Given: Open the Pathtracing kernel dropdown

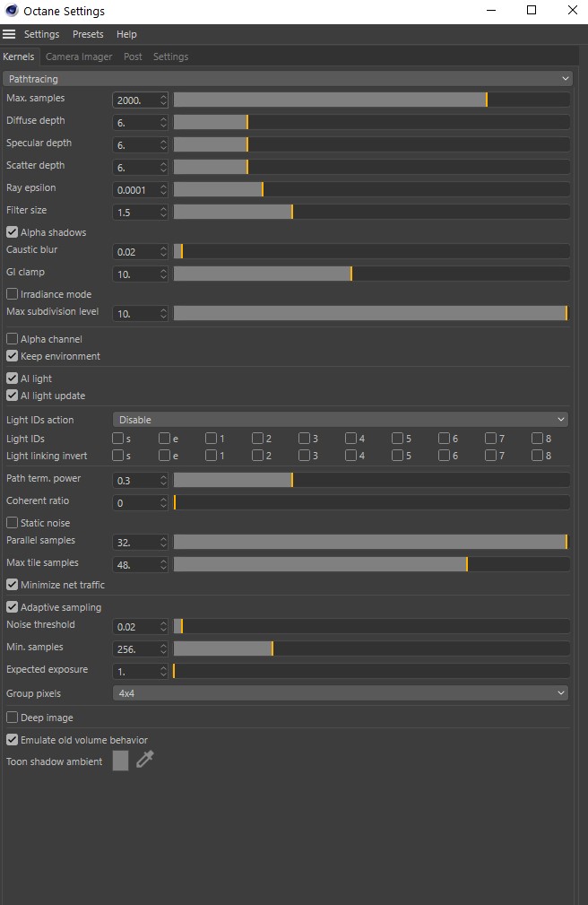Looking at the screenshot, I should coord(287,79).
